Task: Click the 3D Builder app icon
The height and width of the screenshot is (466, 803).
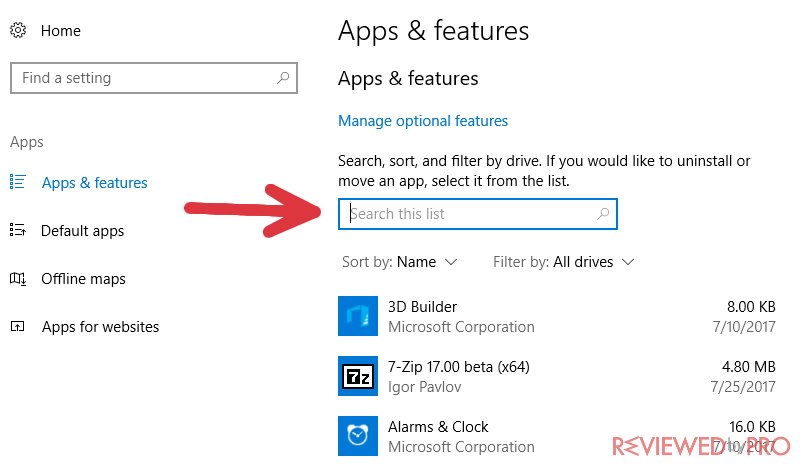Action: tap(358, 316)
